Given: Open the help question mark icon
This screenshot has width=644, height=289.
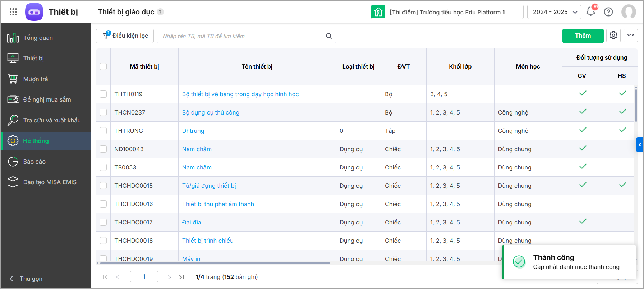Looking at the screenshot, I should pyautogui.click(x=608, y=12).
